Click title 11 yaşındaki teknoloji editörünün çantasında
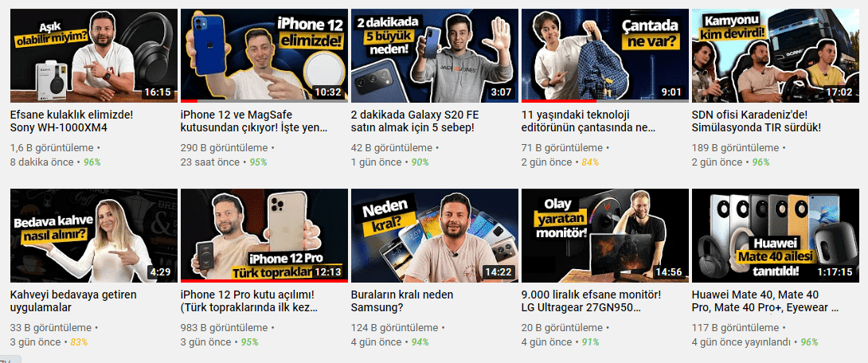This screenshot has width=868, height=363. [x=588, y=122]
